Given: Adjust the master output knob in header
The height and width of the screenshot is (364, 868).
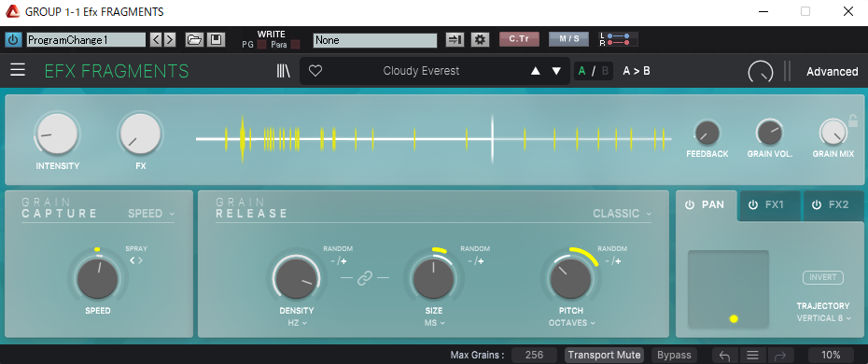Looking at the screenshot, I should (761, 72).
